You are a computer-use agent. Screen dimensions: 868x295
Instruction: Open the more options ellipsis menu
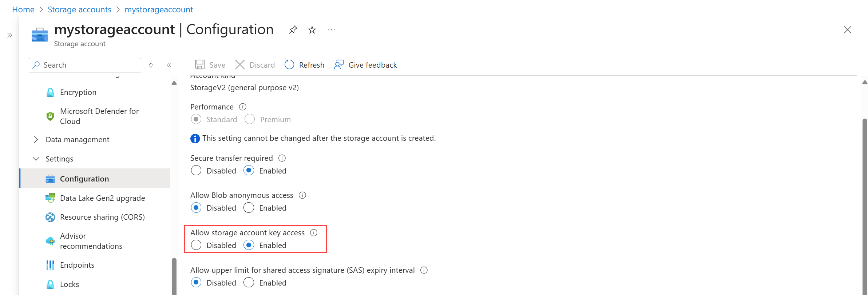point(331,30)
